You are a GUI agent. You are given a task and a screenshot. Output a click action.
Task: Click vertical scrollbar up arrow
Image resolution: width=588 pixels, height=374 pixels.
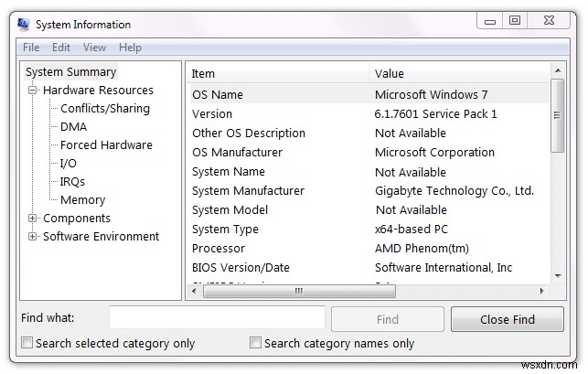558,70
